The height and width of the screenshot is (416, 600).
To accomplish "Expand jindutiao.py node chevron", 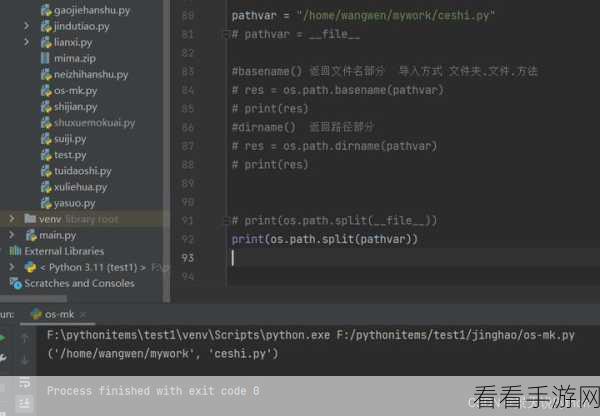I will pos(26,26).
